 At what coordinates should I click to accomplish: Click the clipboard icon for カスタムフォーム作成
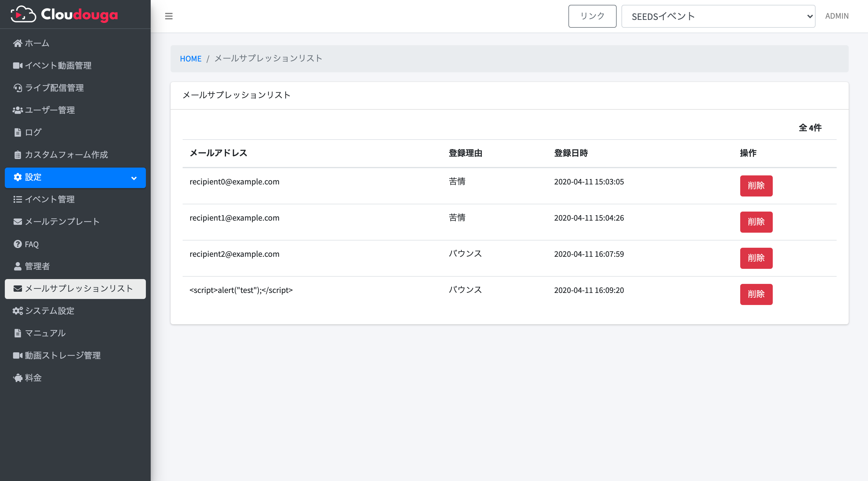(x=17, y=155)
